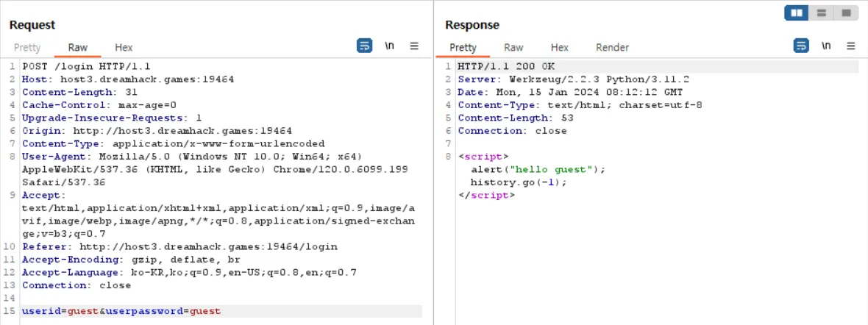This screenshot has width=868, height=325.
Task: Select combined tabbed layout view
Action: 846,12
